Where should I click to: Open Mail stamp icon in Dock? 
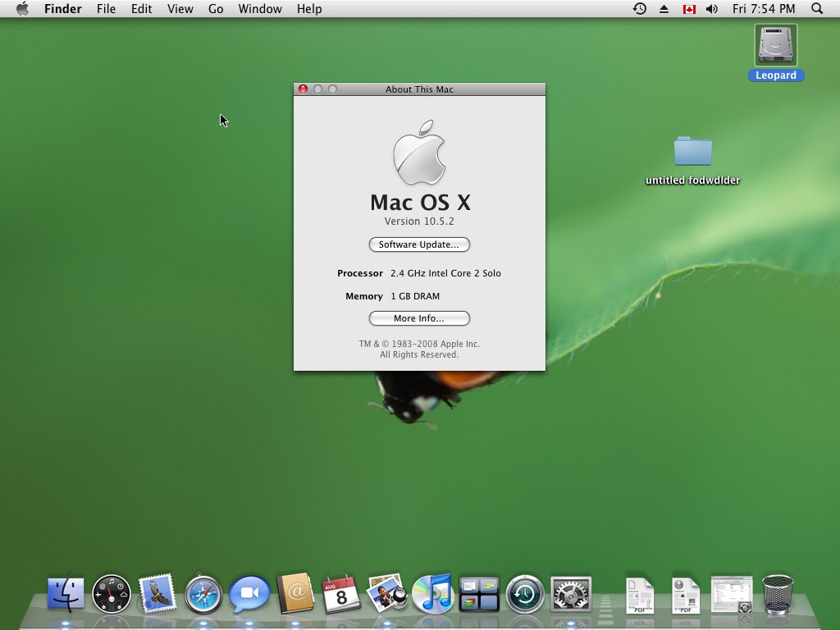(x=157, y=594)
